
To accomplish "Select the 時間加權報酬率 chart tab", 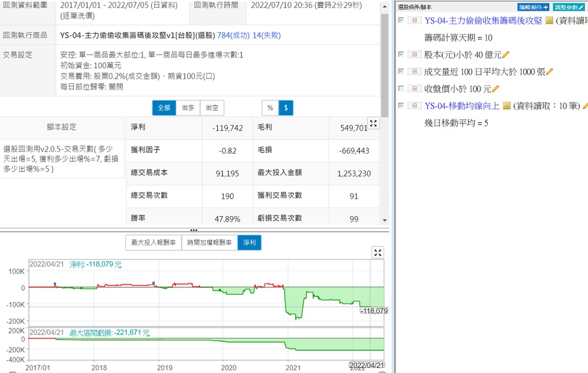I will pos(209,242).
